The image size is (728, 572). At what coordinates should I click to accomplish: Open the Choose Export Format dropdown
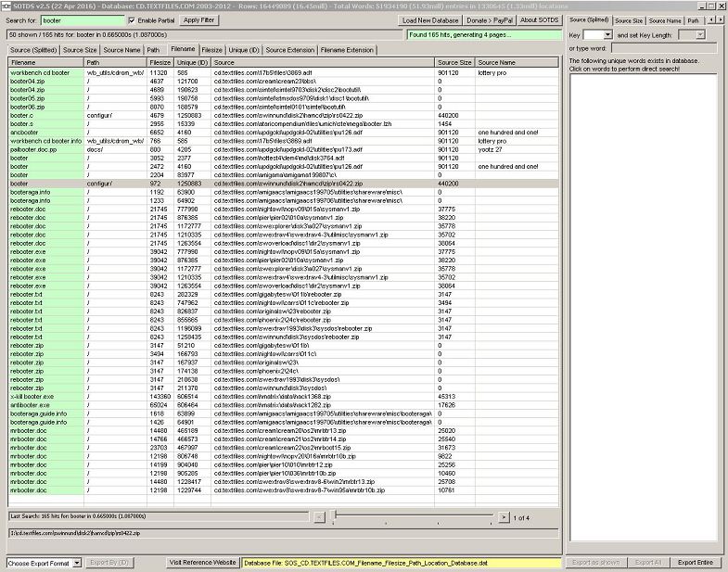tap(44, 563)
